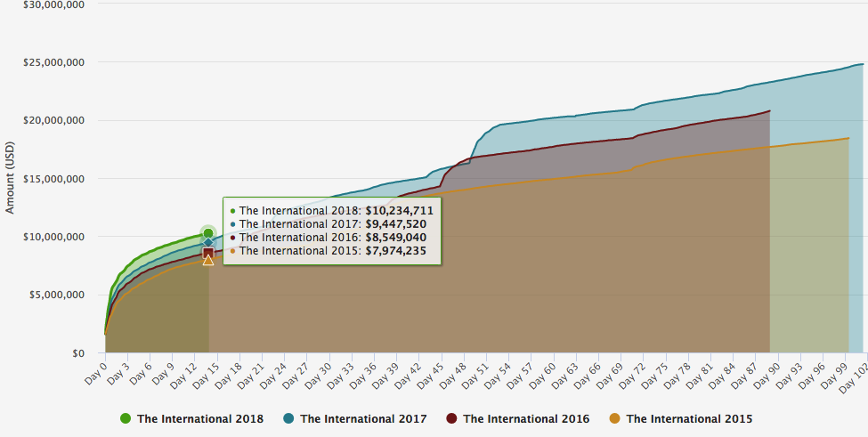This screenshot has height=437, width=868.
Task: Click the end point of the 2015 line
Action: (848, 138)
